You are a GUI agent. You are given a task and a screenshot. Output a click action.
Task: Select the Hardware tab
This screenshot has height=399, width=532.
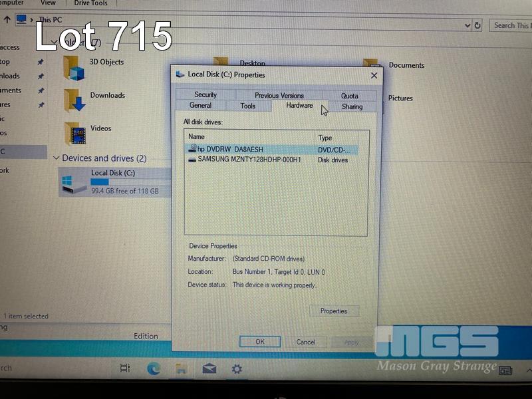click(299, 105)
